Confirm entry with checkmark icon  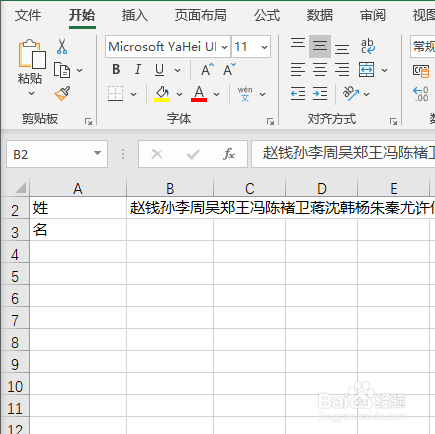193,154
